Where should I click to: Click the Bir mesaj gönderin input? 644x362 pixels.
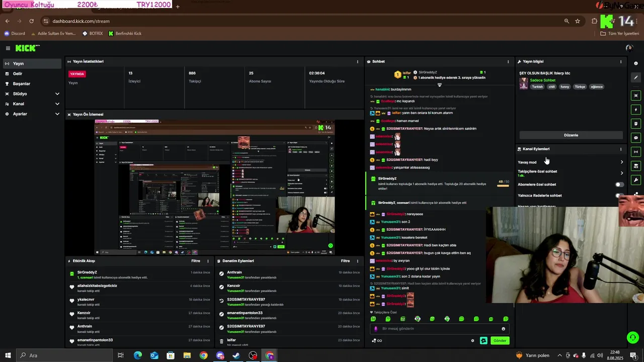(440, 329)
